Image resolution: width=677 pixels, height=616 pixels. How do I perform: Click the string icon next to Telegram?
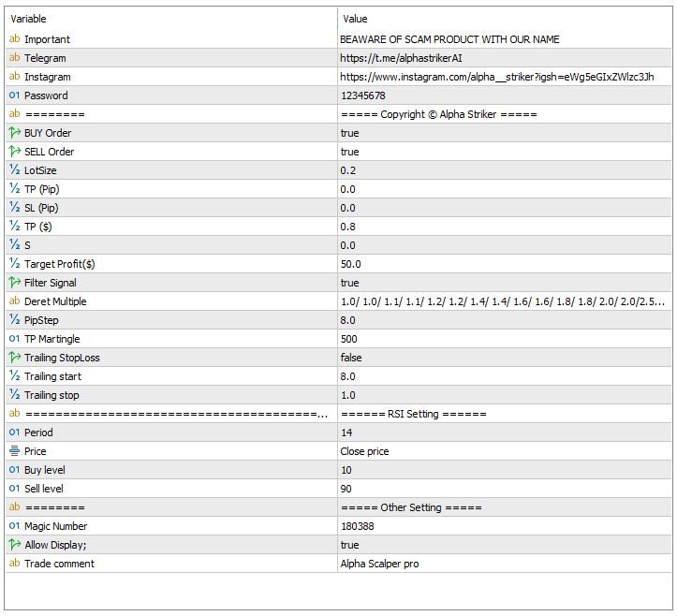point(15,57)
